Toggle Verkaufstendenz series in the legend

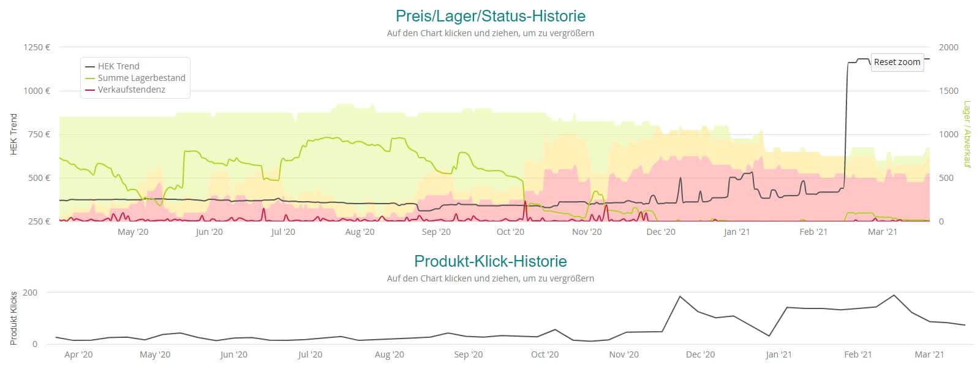(131, 90)
